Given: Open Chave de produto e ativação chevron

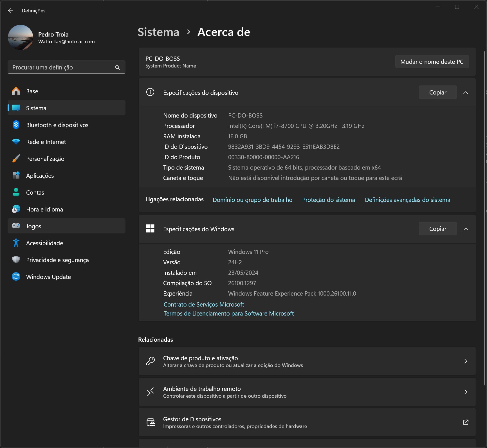Looking at the screenshot, I should (466, 361).
